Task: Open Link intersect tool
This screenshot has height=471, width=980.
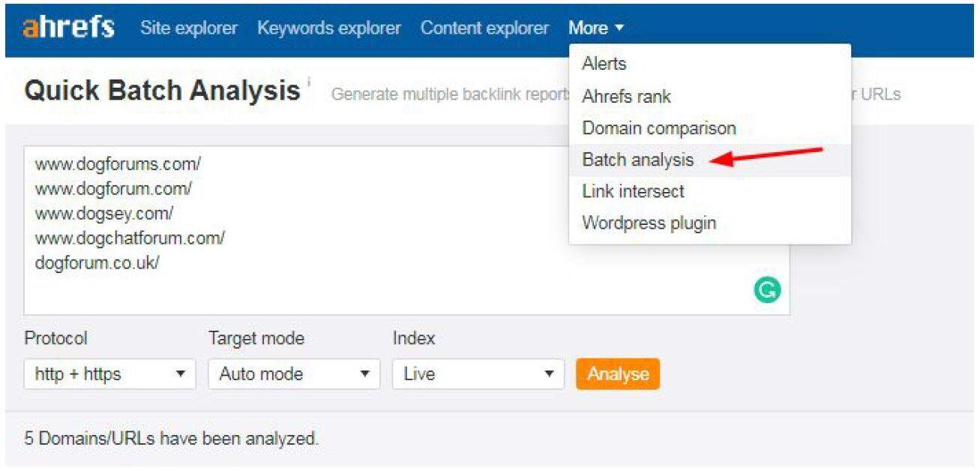Action: click(633, 191)
